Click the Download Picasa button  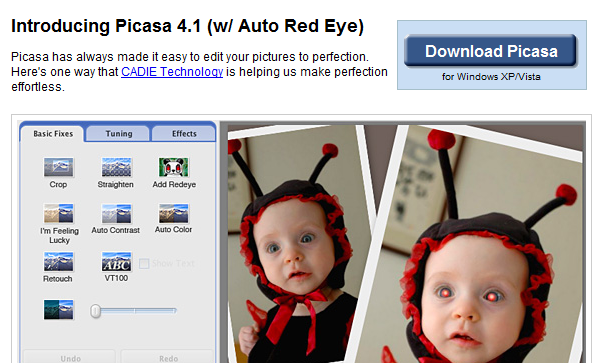(x=491, y=51)
